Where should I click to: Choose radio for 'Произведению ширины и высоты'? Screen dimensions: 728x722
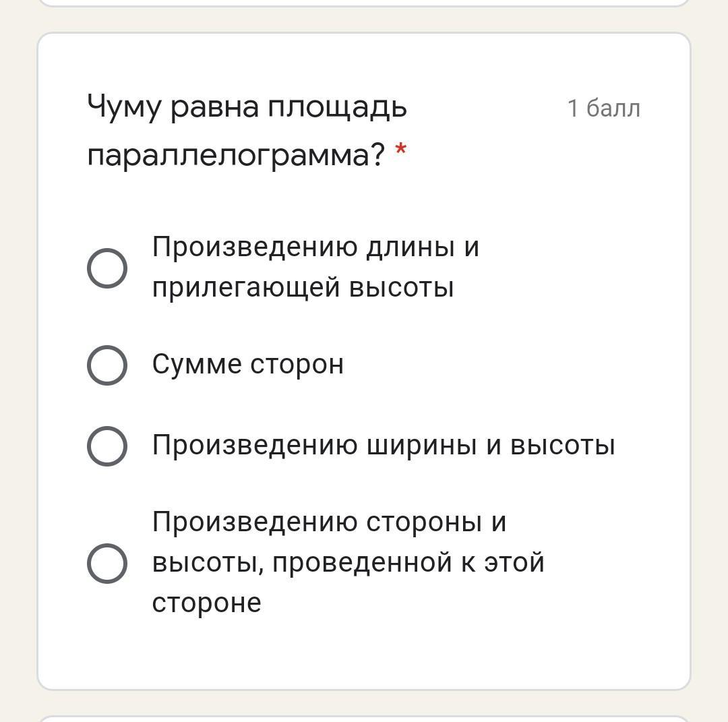pyautogui.click(x=107, y=446)
